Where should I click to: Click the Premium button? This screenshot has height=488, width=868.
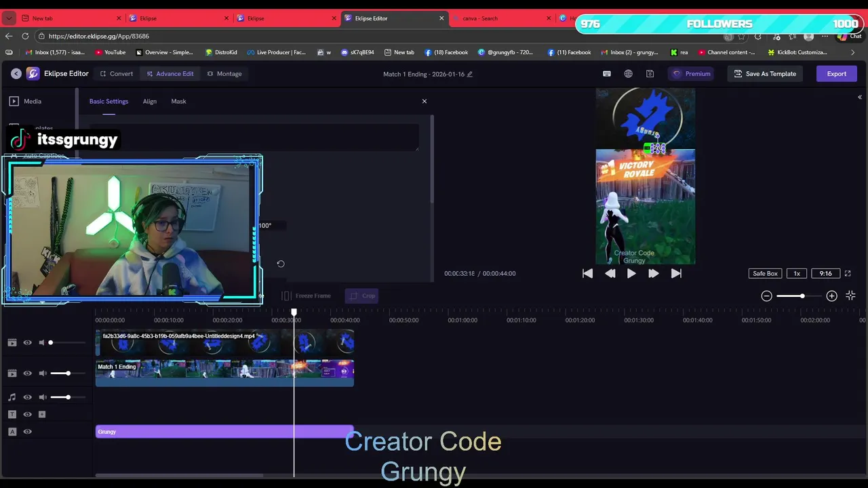point(692,73)
